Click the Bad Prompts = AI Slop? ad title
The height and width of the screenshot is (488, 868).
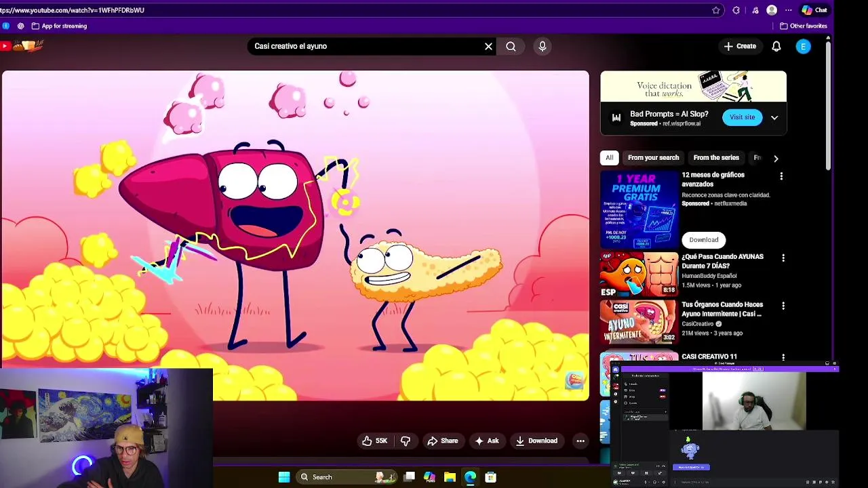(669, 114)
